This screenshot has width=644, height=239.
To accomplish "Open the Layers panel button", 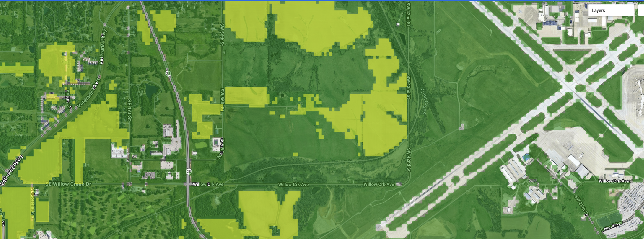I will pos(611,11).
